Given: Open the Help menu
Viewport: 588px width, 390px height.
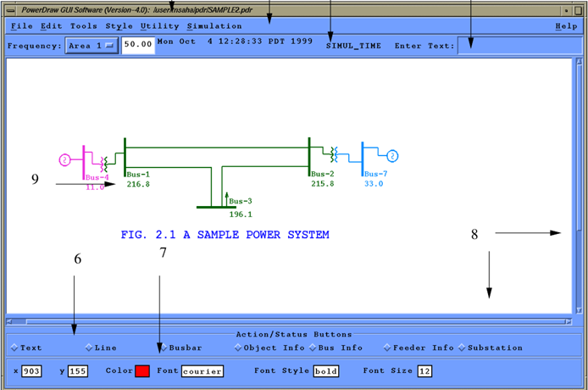Looking at the screenshot, I should pos(566,26).
